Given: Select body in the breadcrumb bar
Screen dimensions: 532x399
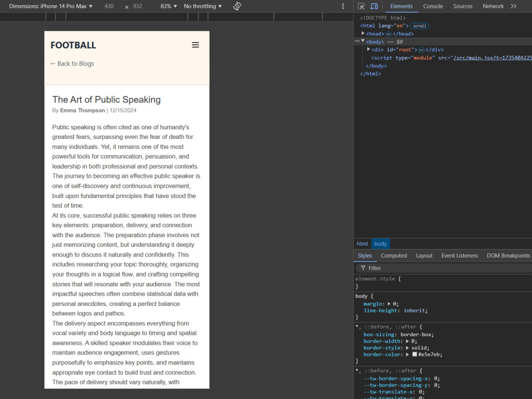Looking at the screenshot, I should click(380, 244).
